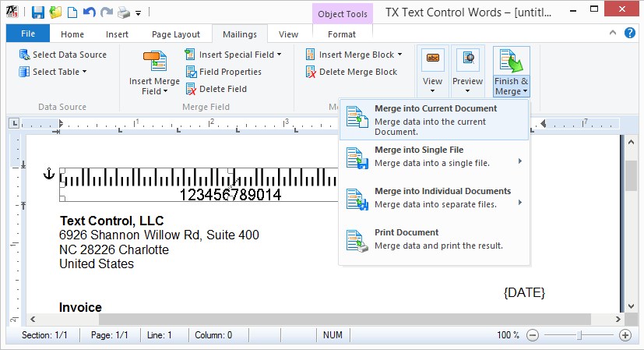
Task: Click the right indent marker on the ruler
Action: pos(544,123)
